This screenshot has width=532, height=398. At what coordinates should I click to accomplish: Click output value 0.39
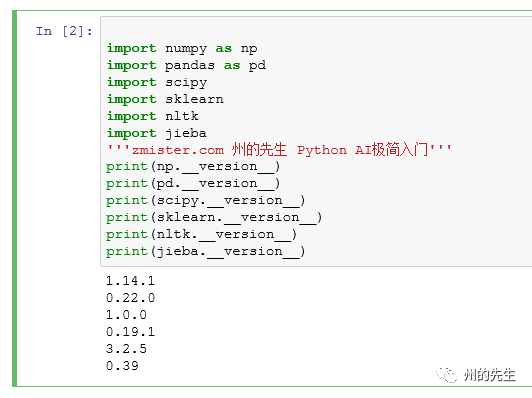click(x=122, y=366)
